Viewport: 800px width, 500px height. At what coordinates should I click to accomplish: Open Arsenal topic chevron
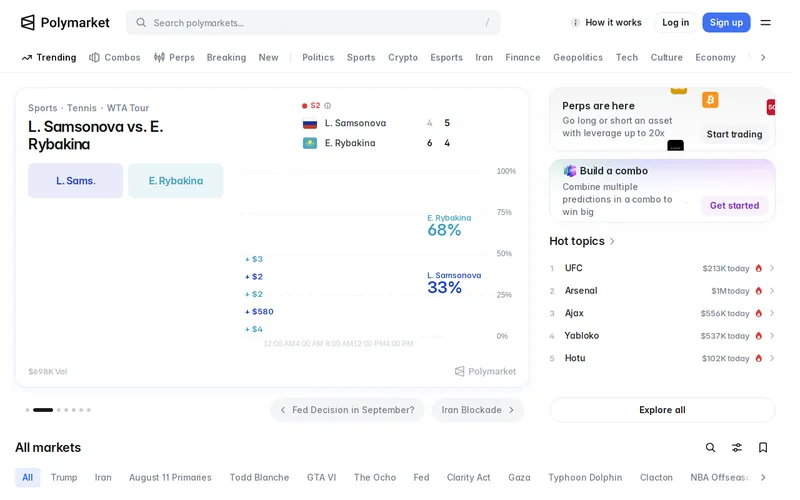pos(772,291)
